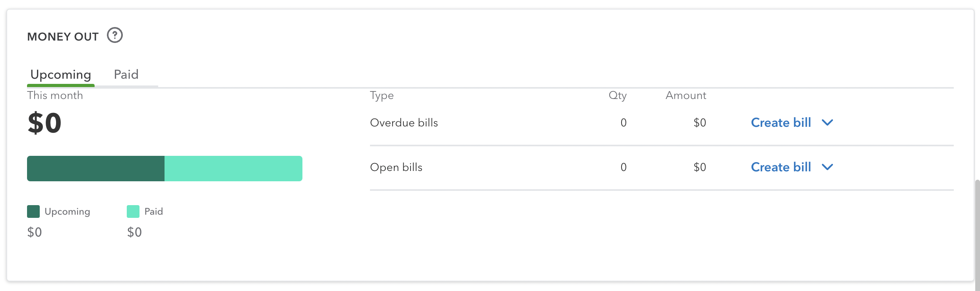The width and height of the screenshot is (980, 291).
Task: Expand the chevron beside Overdue bills' Create bill
Action: [827, 122]
